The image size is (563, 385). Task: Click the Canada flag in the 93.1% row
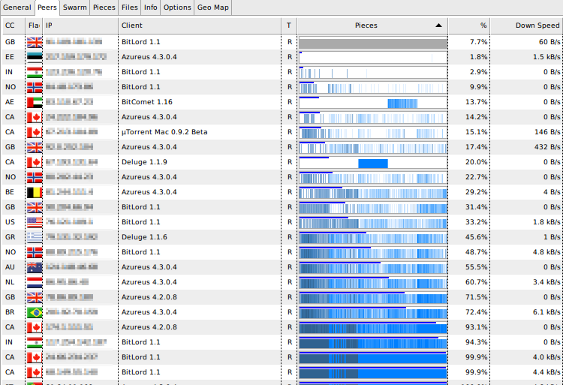(34, 328)
